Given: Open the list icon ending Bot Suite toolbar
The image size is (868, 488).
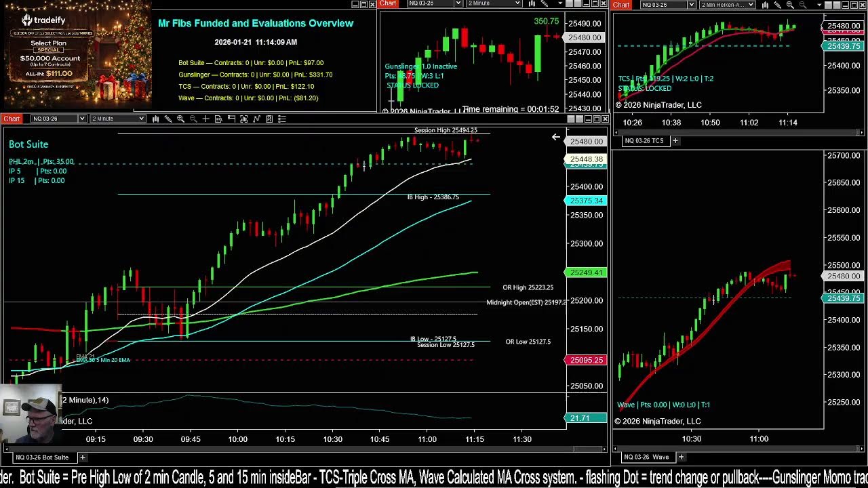Looking at the screenshot, I should tap(282, 119).
